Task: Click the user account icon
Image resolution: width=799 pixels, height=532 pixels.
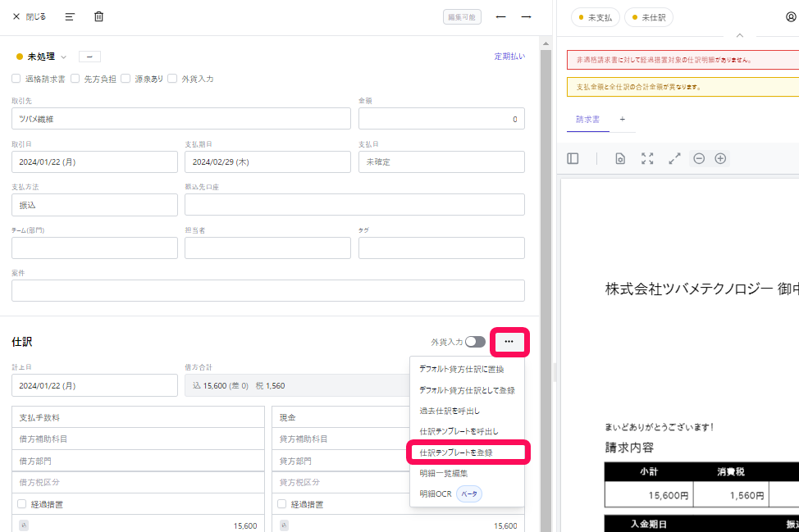Action: tap(791, 16)
